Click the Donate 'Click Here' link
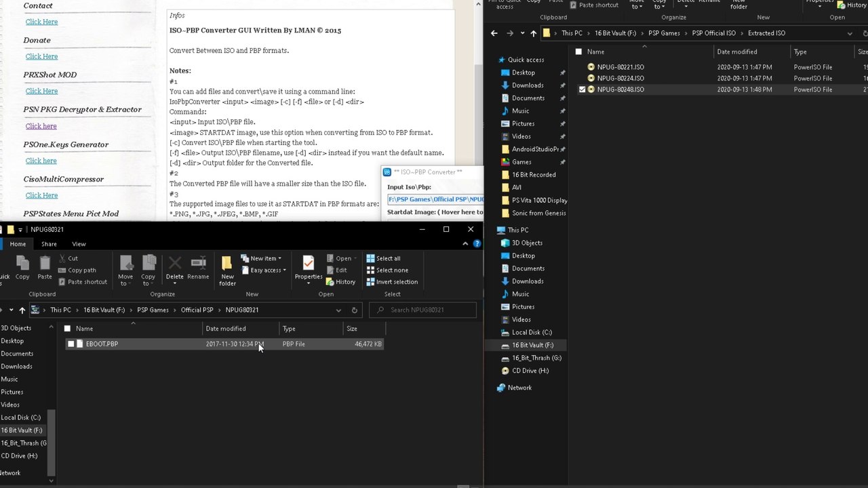The width and height of the screenshot is (868, 488). tap(41, 56)
